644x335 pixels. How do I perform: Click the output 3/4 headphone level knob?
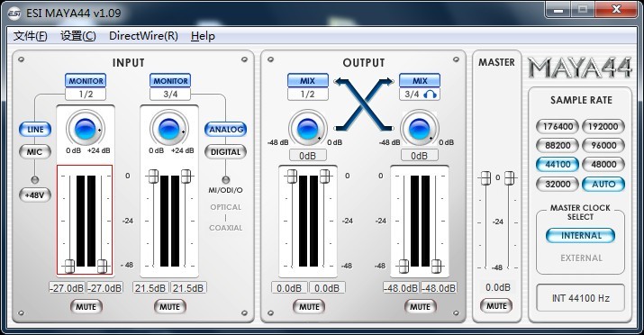(x=420, y=129)
